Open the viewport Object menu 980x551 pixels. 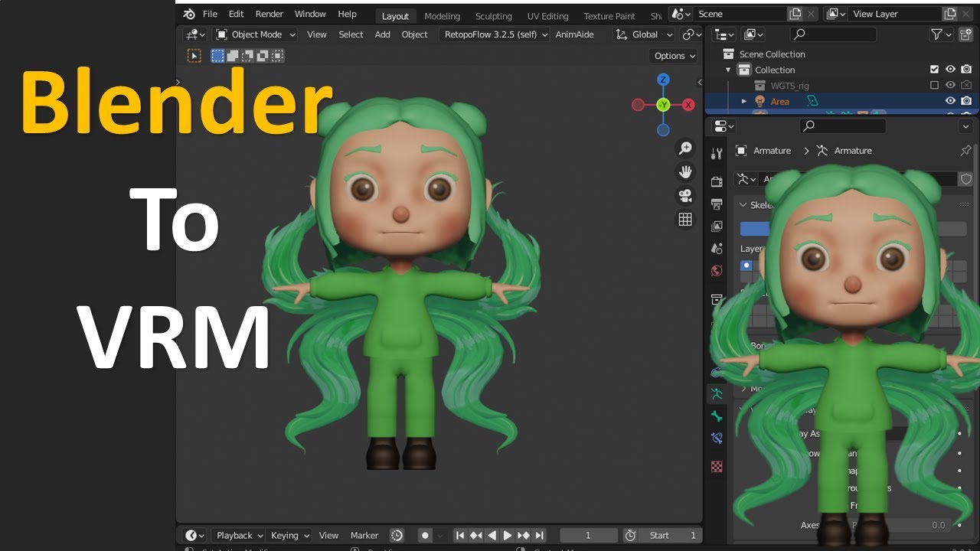[415, 34]
